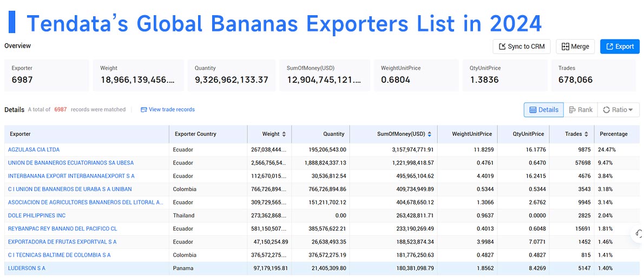This screenshot has height=280, width=644.
Task: Click the 47,150,254.89 weight cell
Action: [270, 242]
